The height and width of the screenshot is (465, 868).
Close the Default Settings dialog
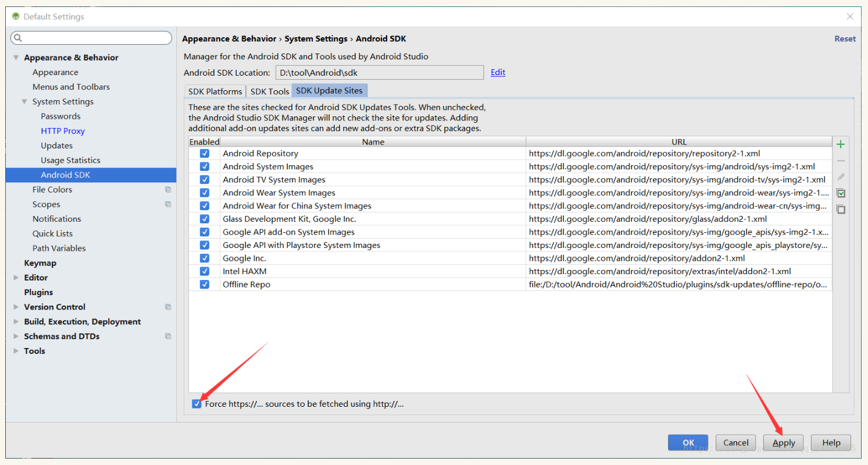[850, 16]
